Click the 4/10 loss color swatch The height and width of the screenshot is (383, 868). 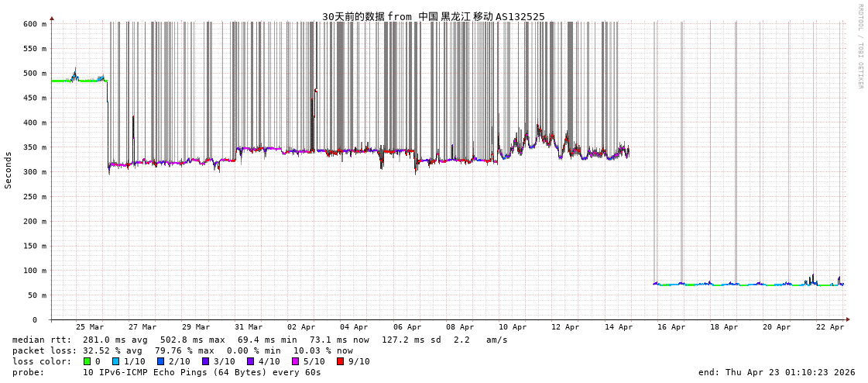(x=251, y=361)
